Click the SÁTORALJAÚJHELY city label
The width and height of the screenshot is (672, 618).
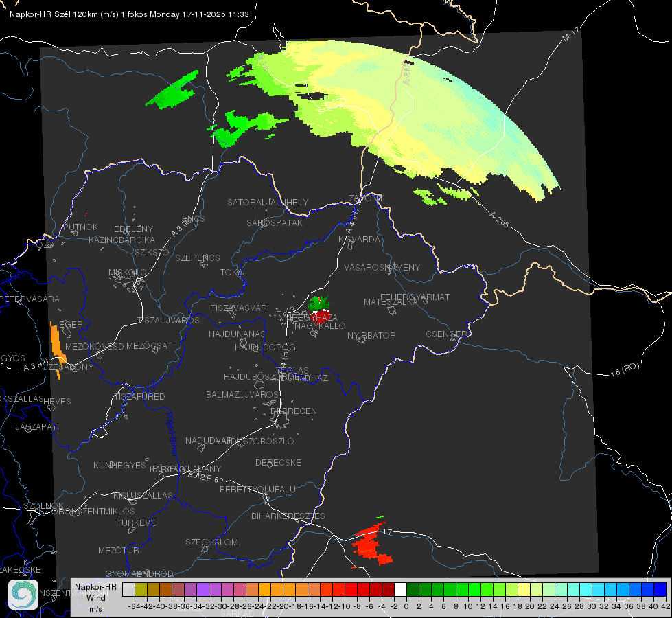pyautogui.click(x=268, y=202)
